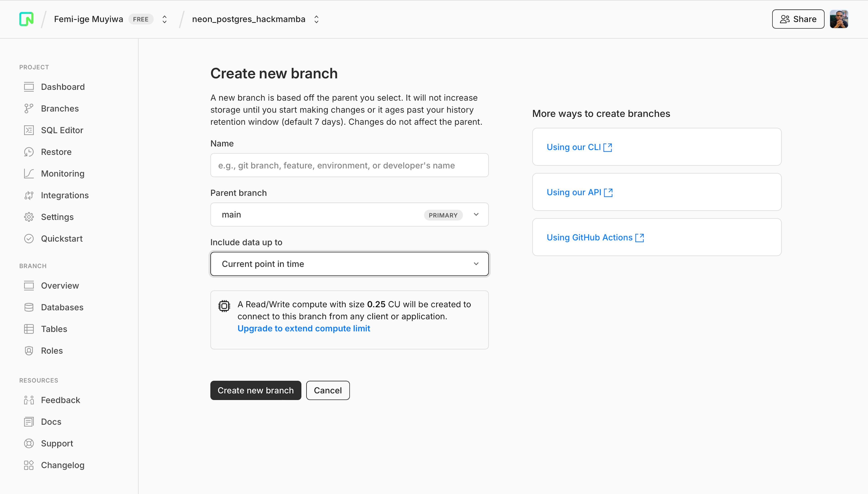Expand the project switcher chevron
Screen dimensions: 868x494
(316, 19)
